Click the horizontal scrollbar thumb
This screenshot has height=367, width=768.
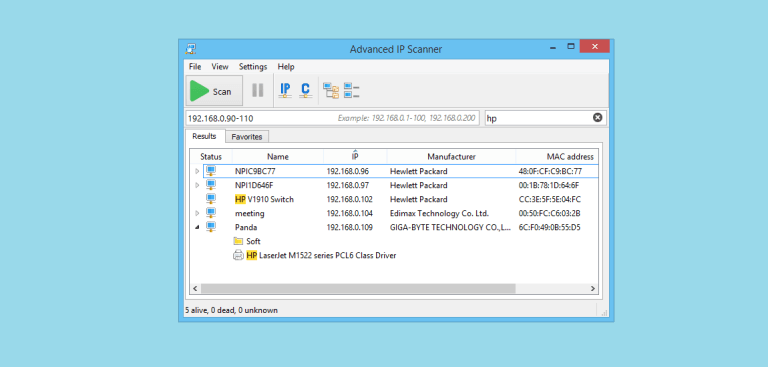[358, 289]
